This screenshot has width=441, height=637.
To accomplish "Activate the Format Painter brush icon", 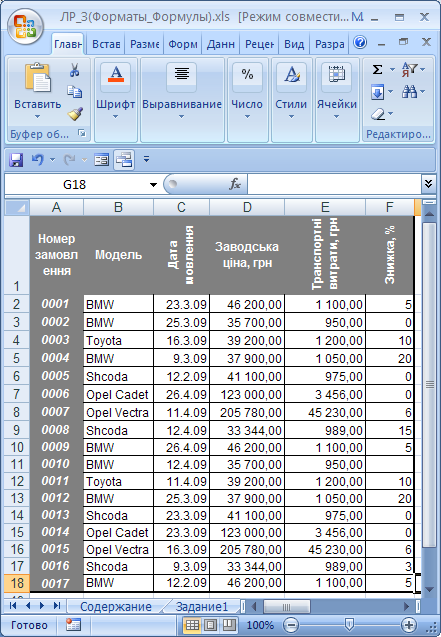I will tap(75, 113).
